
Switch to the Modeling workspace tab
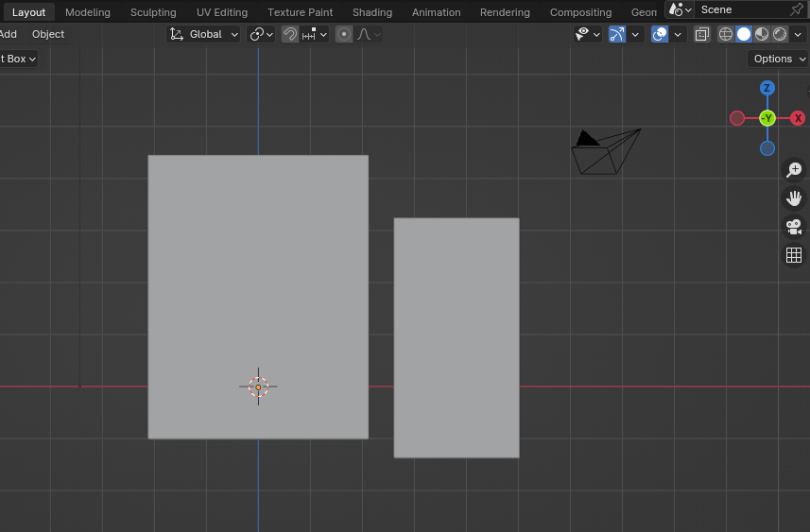tap(87, 12)
